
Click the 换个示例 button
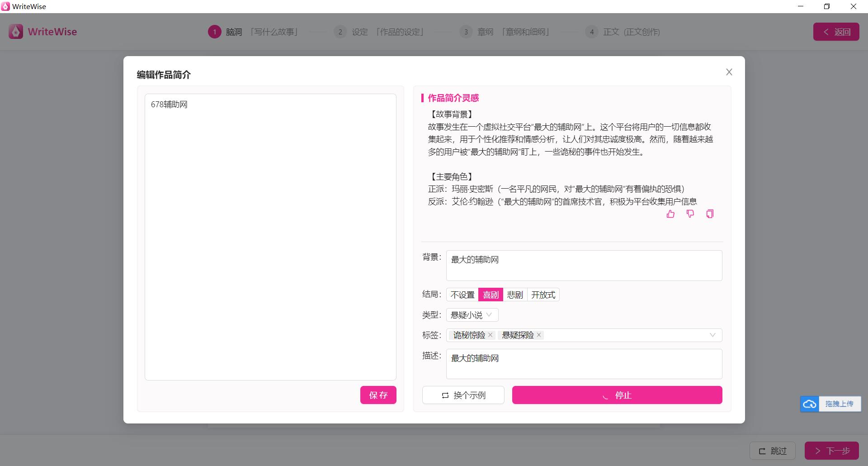click(x=463, y=395)
